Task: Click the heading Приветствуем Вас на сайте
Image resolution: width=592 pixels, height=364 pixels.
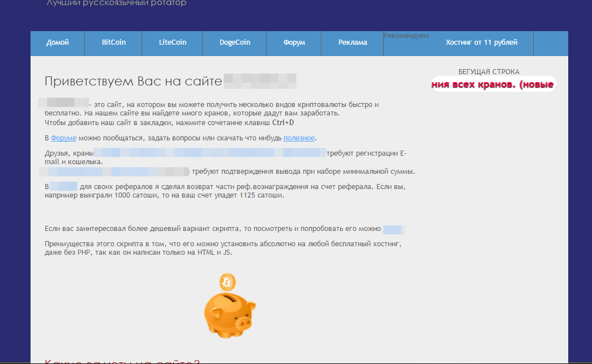Action: pyautogui.click(x=133, y=81)
